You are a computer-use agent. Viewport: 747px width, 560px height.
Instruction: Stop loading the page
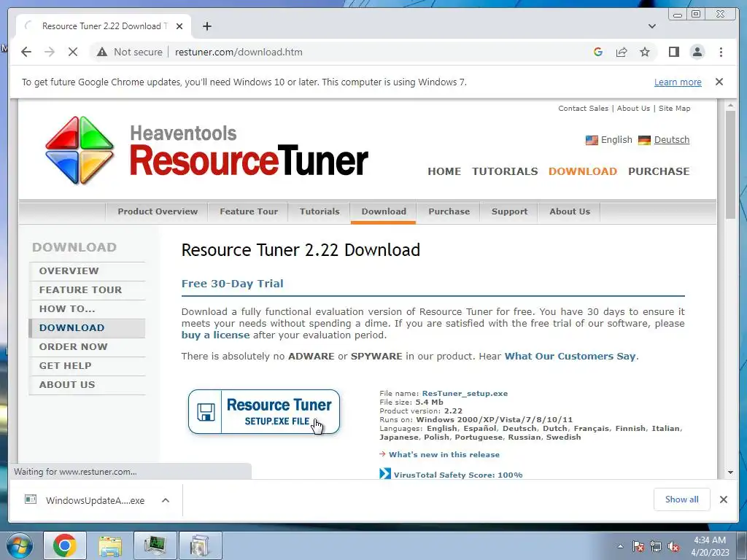pyautogui.click(x=73, y=52)
